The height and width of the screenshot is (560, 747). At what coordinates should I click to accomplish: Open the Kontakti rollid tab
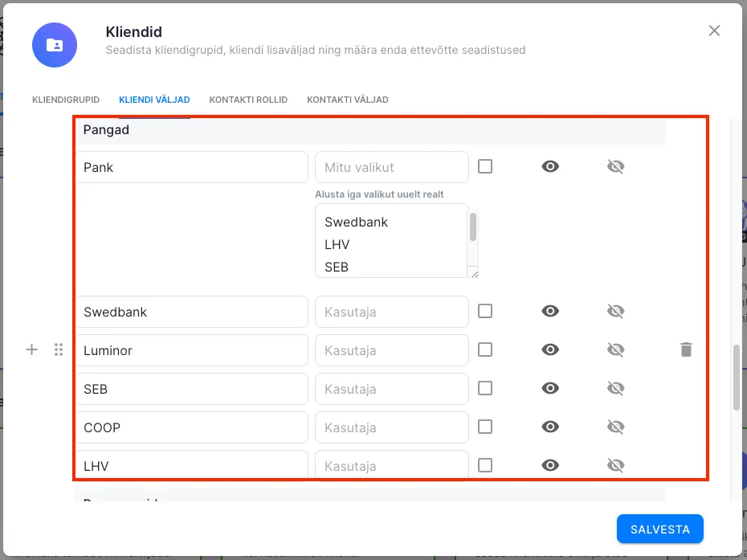(248, 100)
